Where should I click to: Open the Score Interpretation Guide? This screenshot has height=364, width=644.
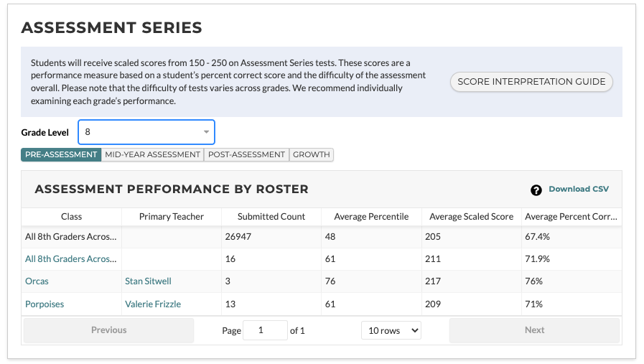(x=531, y=82)
